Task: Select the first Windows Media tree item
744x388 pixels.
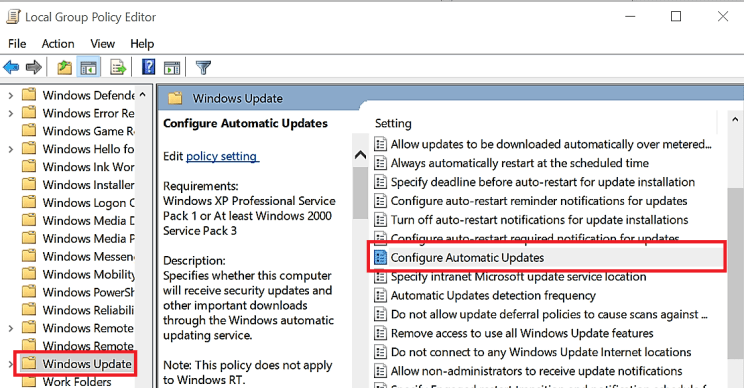Action: (88, 221)
